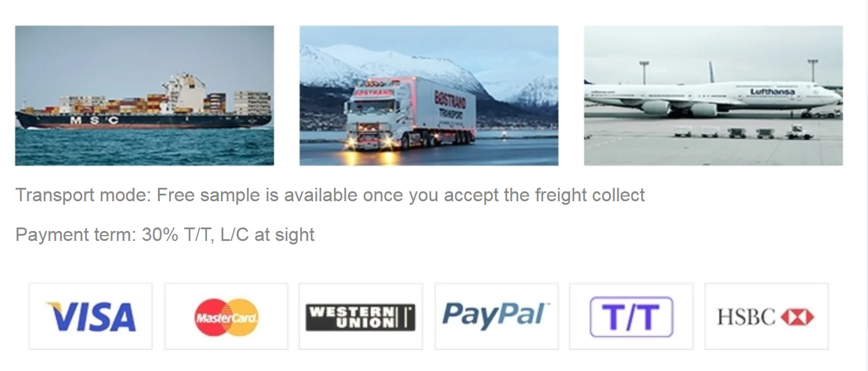Image resolution: width=868 pixels, height=371 pixels.
Task: Click the red HSBC hexagon emblem
Action: (x=797, y=317)
